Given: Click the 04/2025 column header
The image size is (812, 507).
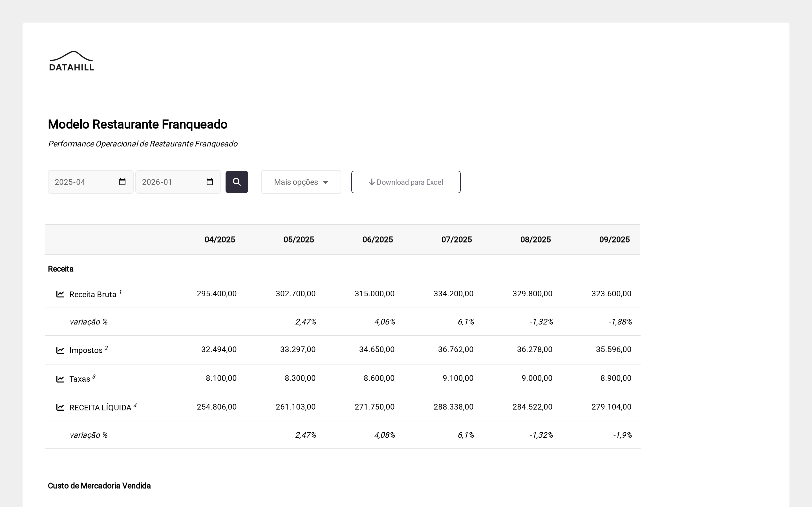Looking at the screenshot, I should tap(220, 239).
